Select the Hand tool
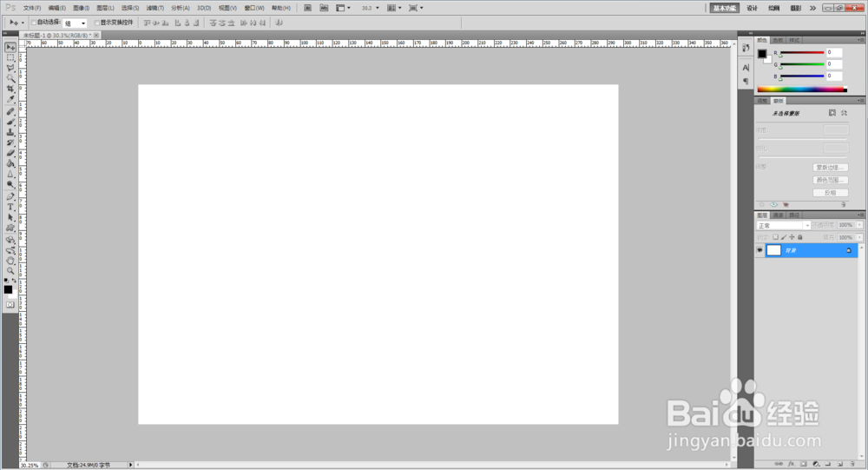This screenshot has height=470, width=868. [x=10, y=261]
